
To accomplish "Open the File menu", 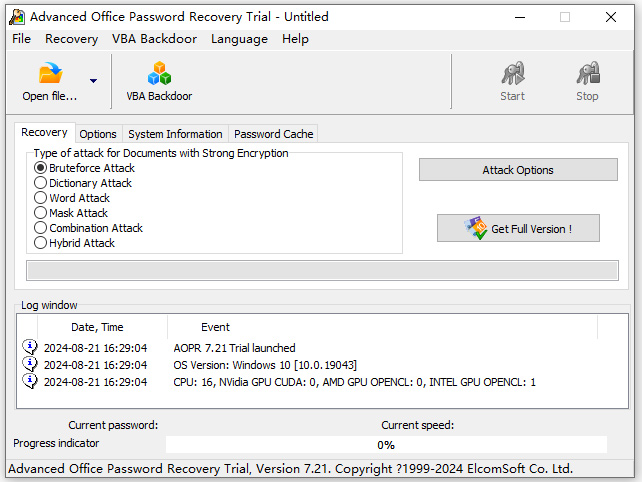I will [x=21, y=39].
